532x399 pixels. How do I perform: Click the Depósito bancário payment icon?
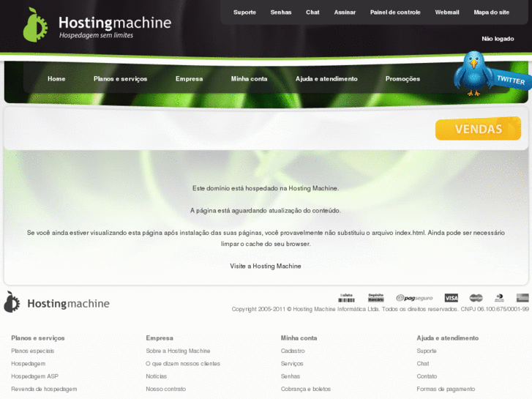tap(376, 298)
